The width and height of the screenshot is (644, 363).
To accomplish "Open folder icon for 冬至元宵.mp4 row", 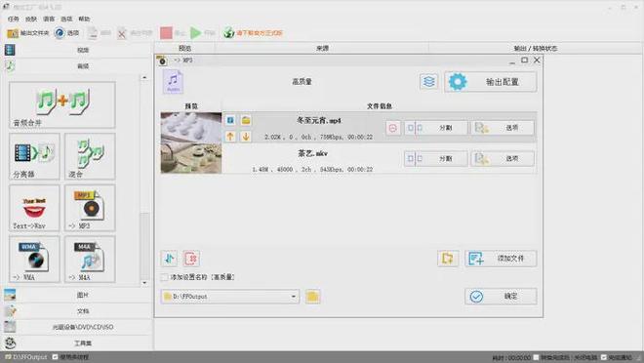I will point(246,120).
